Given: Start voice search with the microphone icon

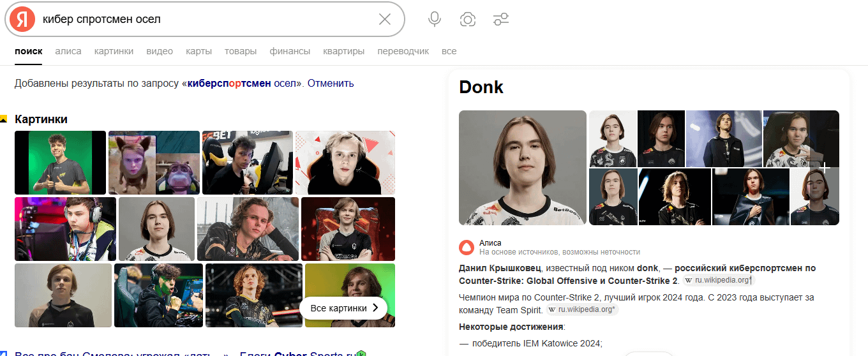Looking at the screenshot, I should (x=435, y=19).
